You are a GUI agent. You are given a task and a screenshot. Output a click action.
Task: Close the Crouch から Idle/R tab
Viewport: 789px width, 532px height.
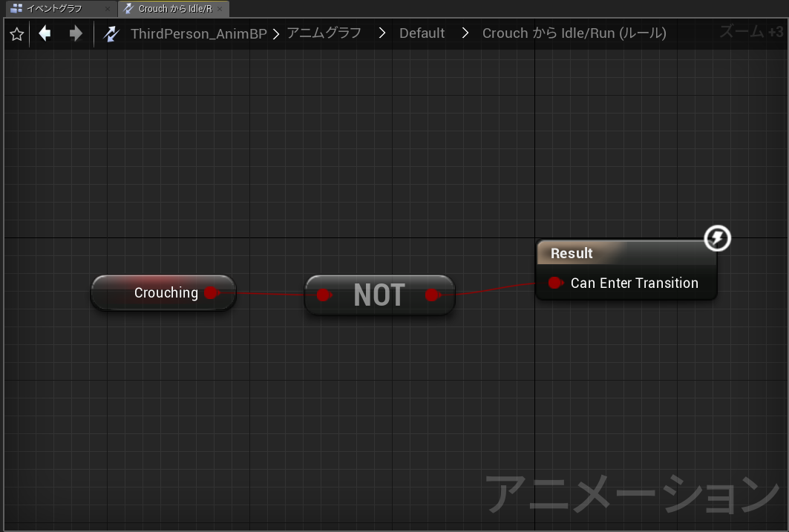point(220,9)
